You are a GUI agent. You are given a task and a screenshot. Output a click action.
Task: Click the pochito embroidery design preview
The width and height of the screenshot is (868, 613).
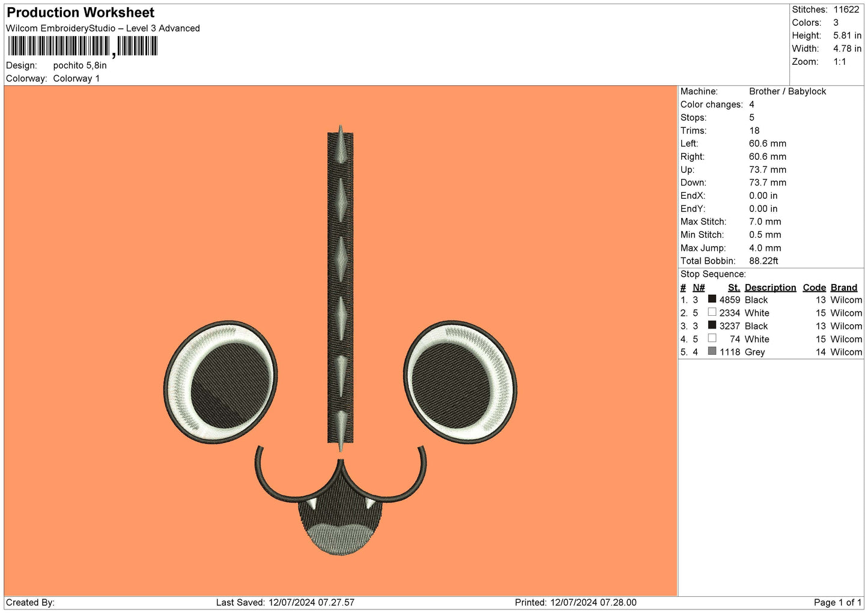coord(341,340)
